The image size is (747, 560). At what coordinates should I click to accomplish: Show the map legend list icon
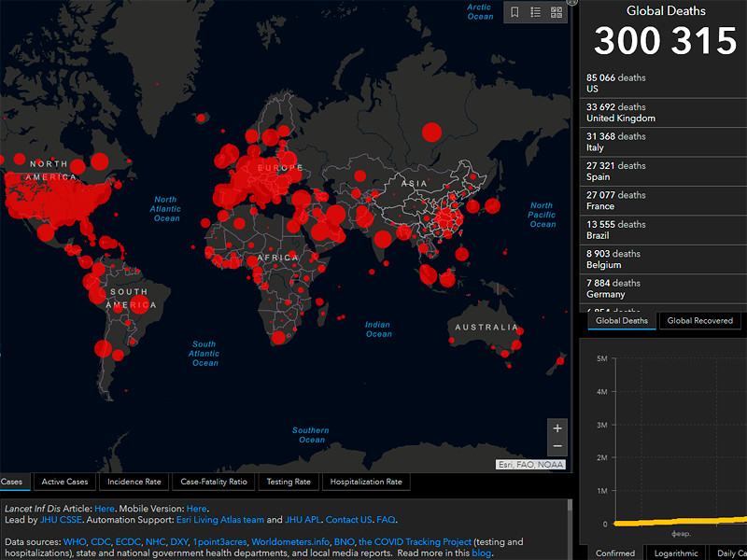click(536, 12)
